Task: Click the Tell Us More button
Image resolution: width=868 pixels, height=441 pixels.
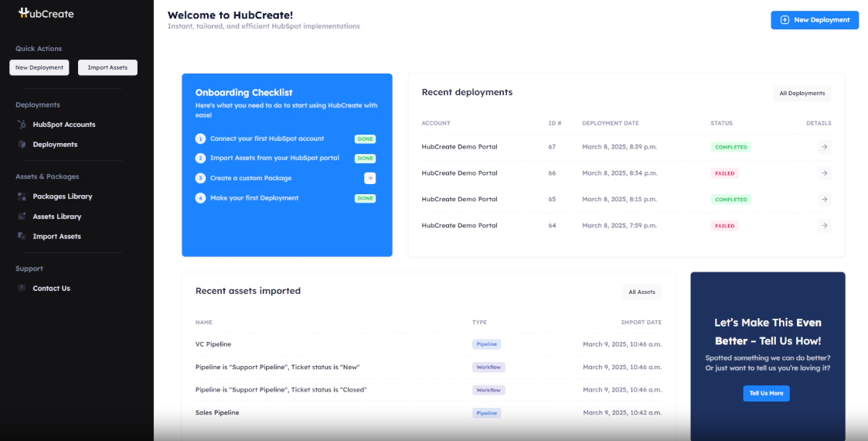Action: pyautogui.click(x=766, y=393)
